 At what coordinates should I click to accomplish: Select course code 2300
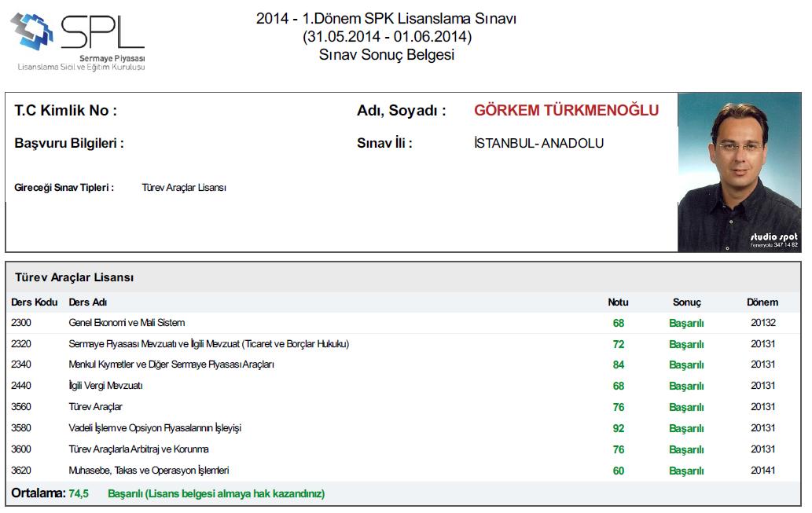pyautogui.click(x=21, y=323)
